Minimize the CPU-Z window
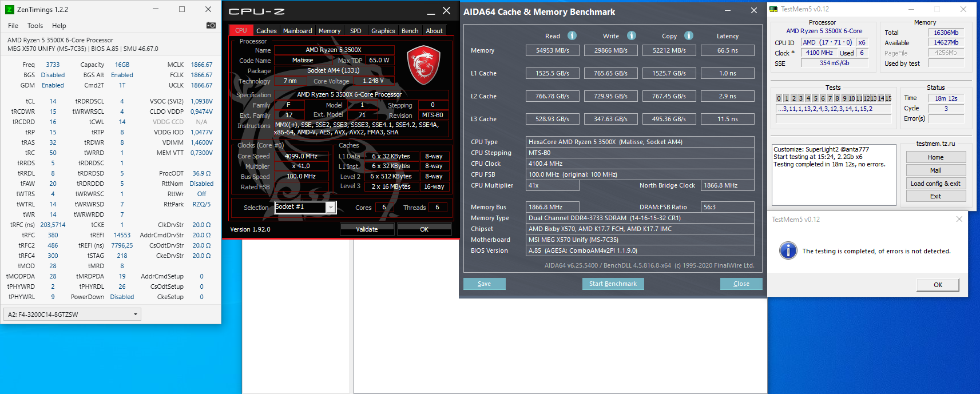Image resolution: width=980 pixels, height=394 pixels. point(431,11)
